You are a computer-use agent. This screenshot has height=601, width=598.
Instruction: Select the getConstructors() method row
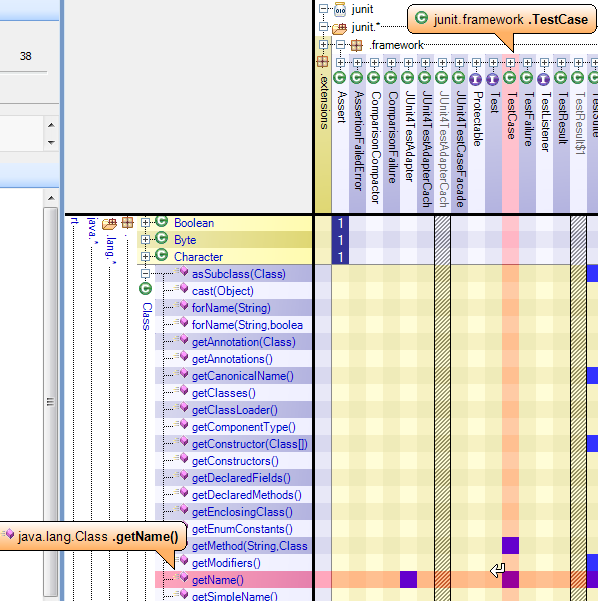(x=233, y=461)
